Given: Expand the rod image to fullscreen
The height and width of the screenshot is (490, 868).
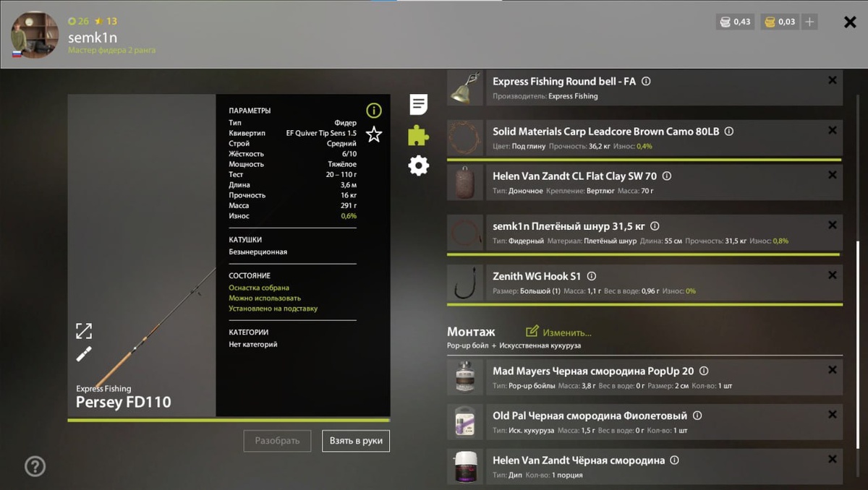Looking at the screenshot, I should coord(84,331).
